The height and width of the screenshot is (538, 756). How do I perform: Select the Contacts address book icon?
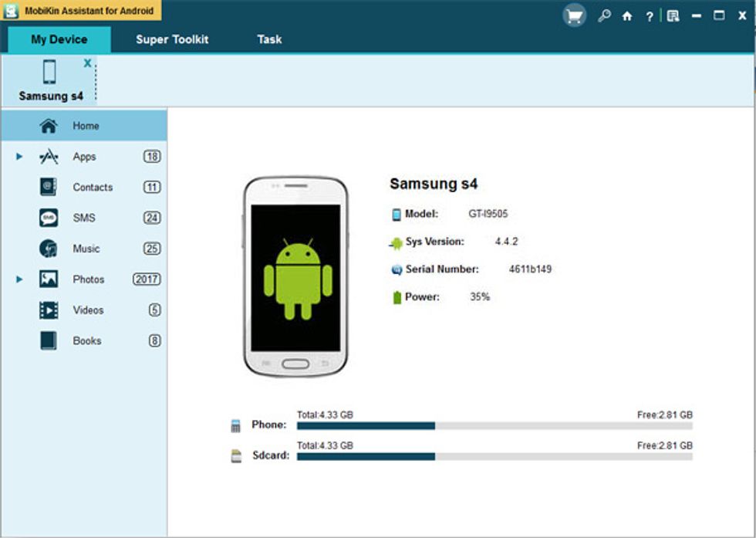coord(49,187)
